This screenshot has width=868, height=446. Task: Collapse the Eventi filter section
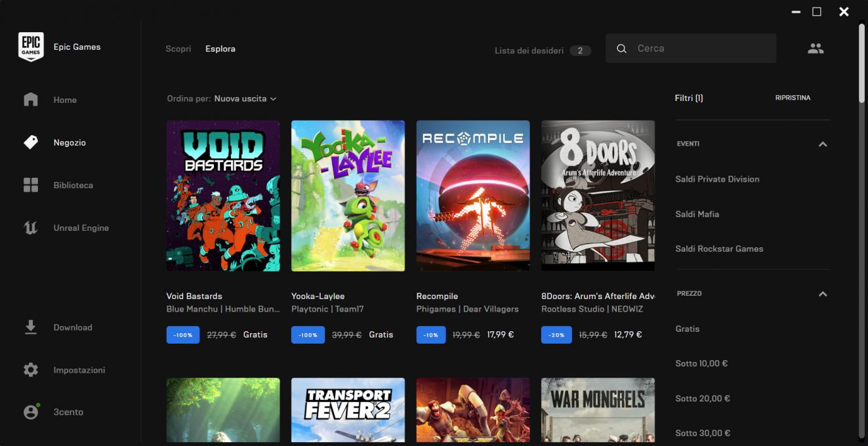pyautogui.click(x=823, y=144)
